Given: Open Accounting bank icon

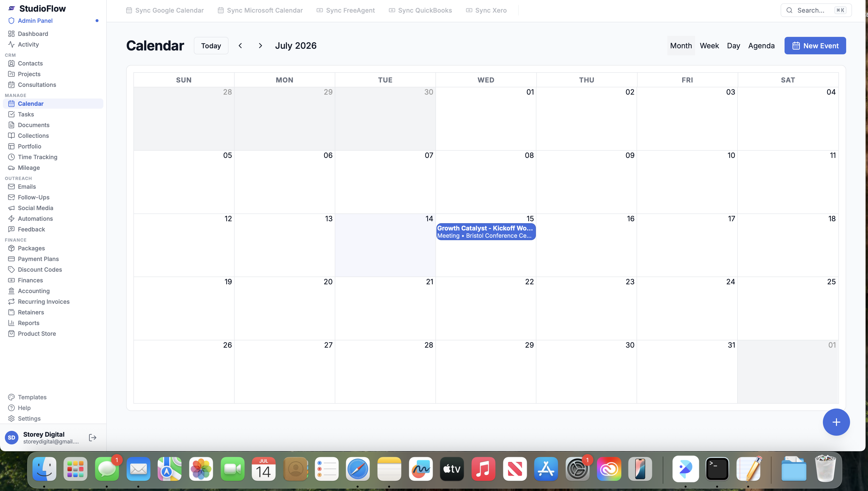Looking at the screenshot, I should 11,291.
